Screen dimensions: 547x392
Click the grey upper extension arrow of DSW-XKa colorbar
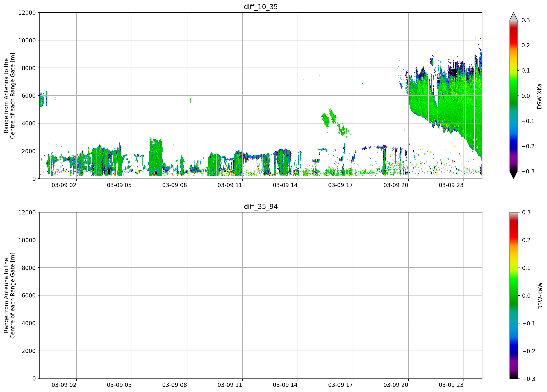click(513, 16)
